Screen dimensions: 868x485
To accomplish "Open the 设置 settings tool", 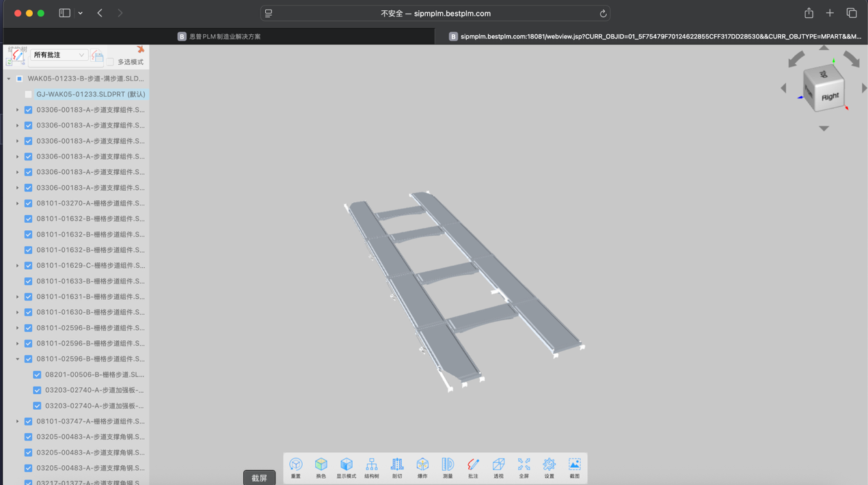I will pos(550,468).
